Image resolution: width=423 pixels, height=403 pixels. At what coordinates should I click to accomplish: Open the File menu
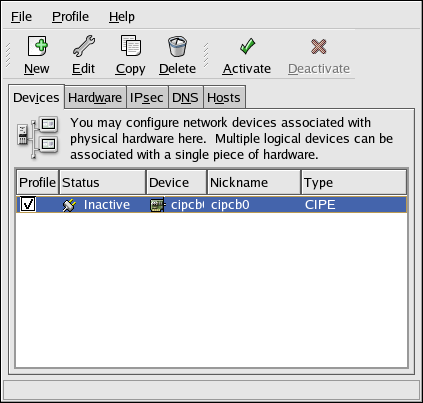[x=21, y=17]
